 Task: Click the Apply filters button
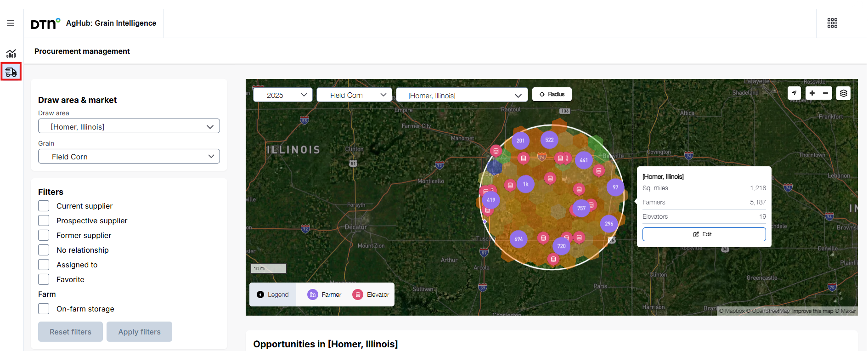(139, 332)
